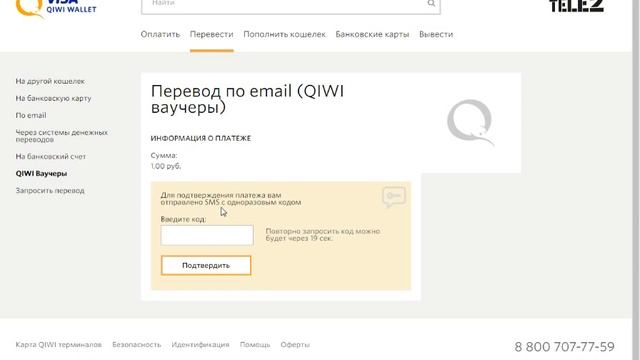Viewport: 640px width, 360px height.
Task: Open the Пополнить кошелек tab
Action: pyautogui.click(x=284, y=34)
